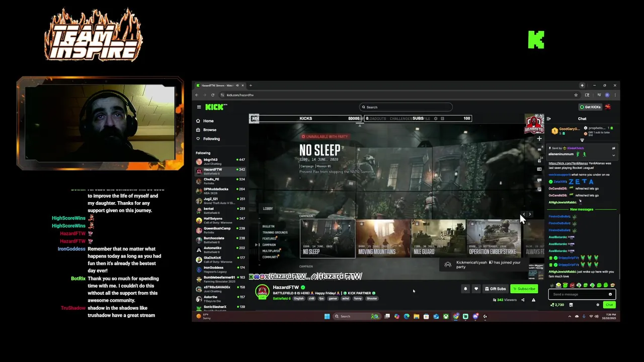Open DPMuddaSucka channel in Following list
644x362 pixels.
point(220,191)
